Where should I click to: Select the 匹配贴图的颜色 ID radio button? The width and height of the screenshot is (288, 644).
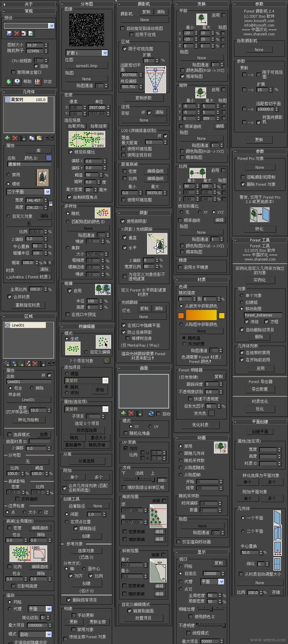pyautogui.click(x=68, y=221)
